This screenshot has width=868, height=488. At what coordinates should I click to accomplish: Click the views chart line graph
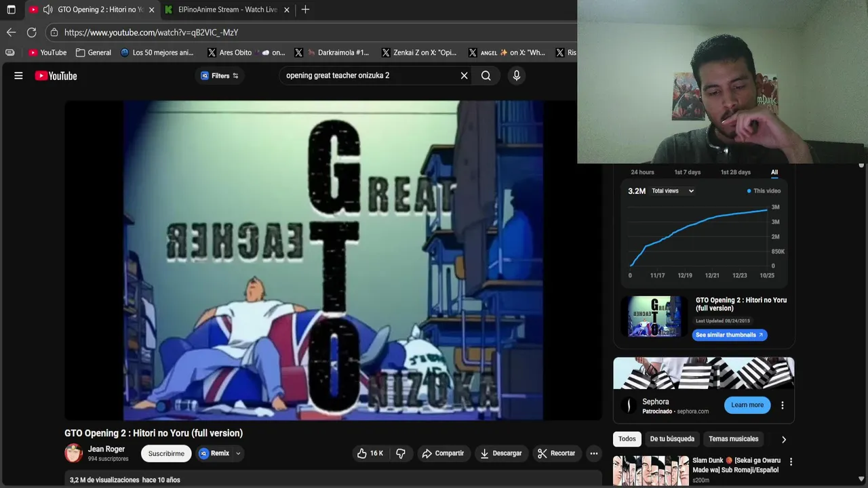700,237
